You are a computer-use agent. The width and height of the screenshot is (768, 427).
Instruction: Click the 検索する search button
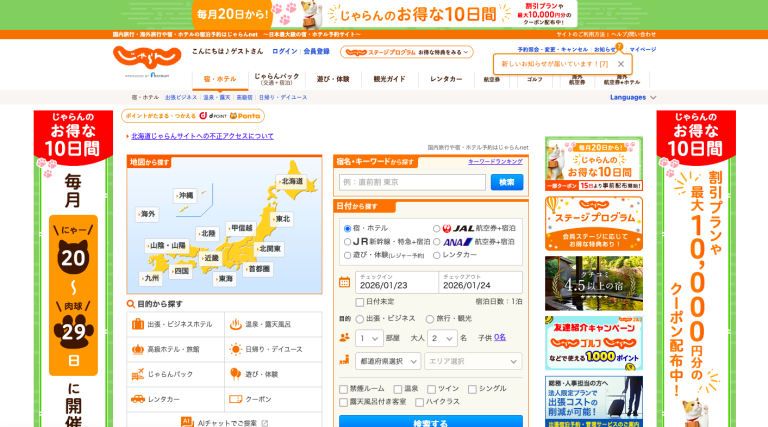pos(431,422)
